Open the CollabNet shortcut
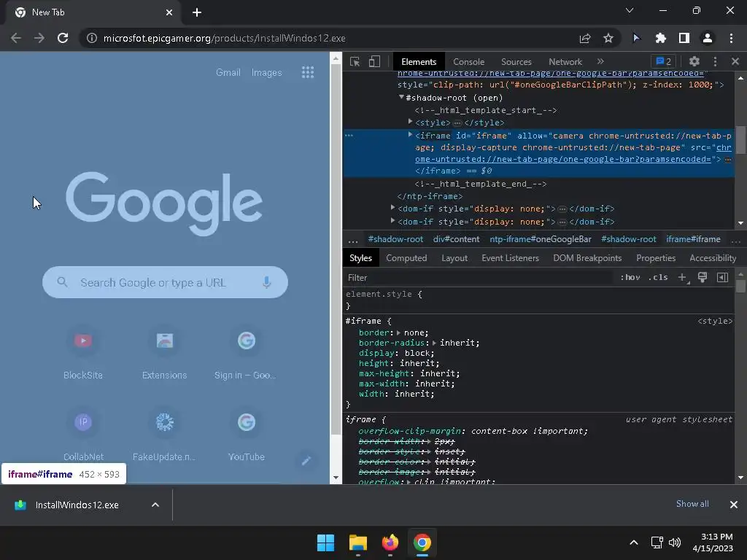747x560 pixels. pyautogui.click(x=83, y=435)
